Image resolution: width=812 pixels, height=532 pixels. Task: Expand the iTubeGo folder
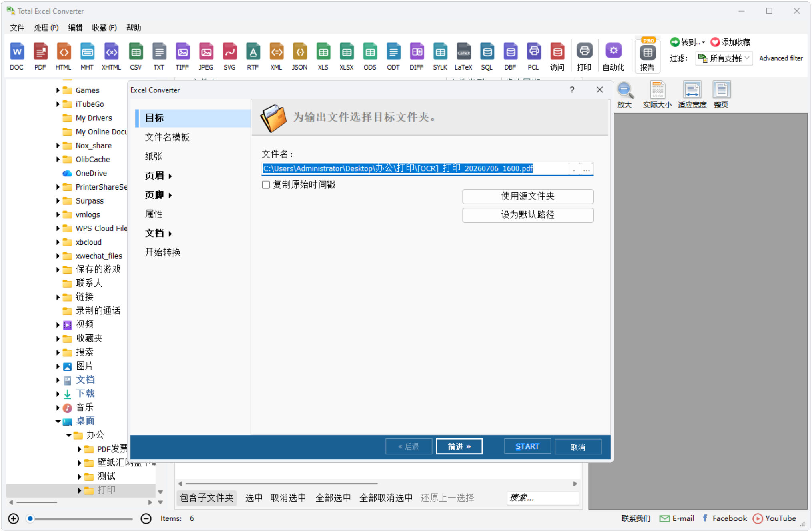58,104
